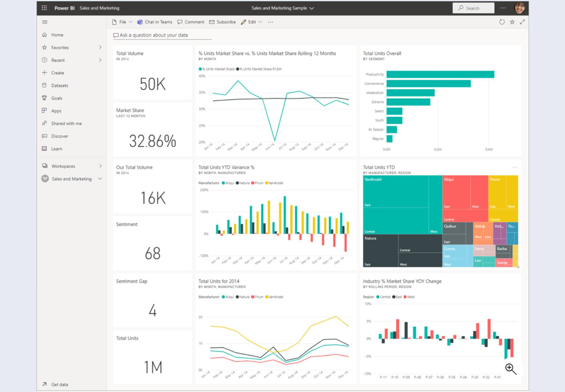565x392 pixels.
Task: Click the Chat in Teams icon
Action: (140, 22)
